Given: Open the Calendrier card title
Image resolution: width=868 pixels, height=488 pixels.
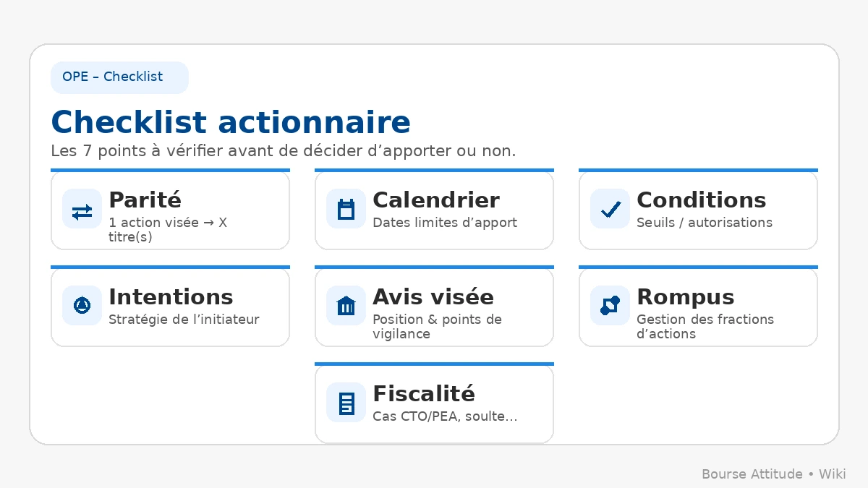Looking at the screenshot, I should pos(435,200).
